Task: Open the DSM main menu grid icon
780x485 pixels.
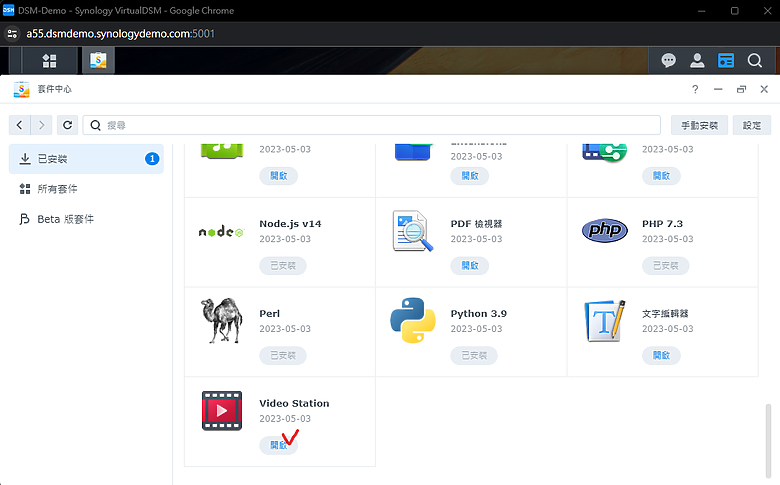Action: (49, 61)
